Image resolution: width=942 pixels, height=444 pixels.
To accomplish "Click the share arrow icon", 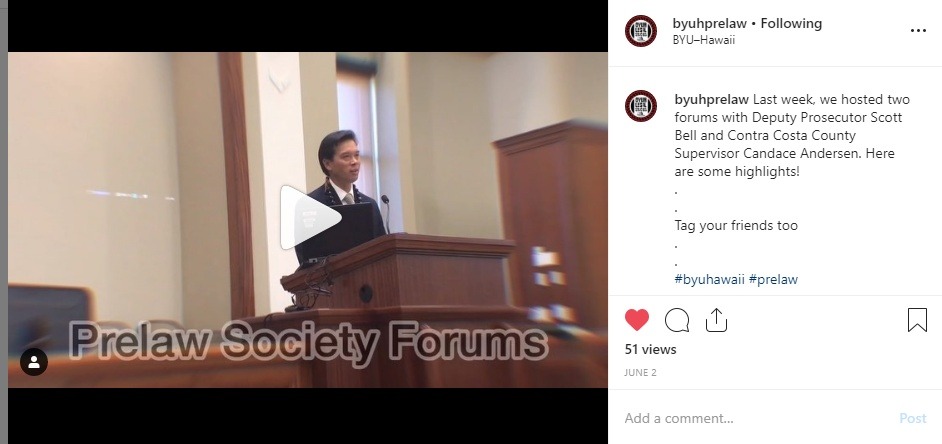I will (716, 320).
